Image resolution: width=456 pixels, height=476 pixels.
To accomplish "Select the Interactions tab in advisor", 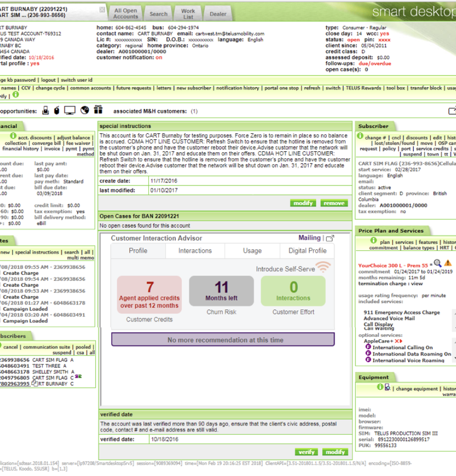I will click(x=195, y=251).
